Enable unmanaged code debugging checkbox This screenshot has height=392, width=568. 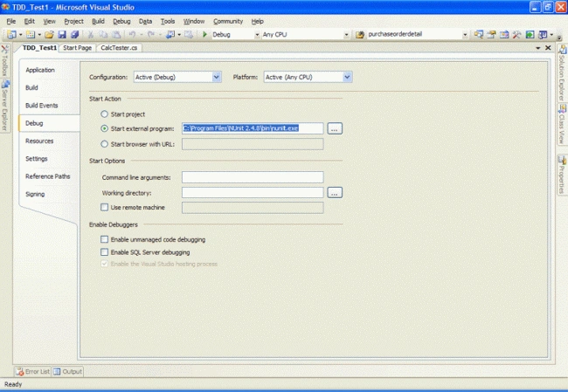(x=104, y=239)
